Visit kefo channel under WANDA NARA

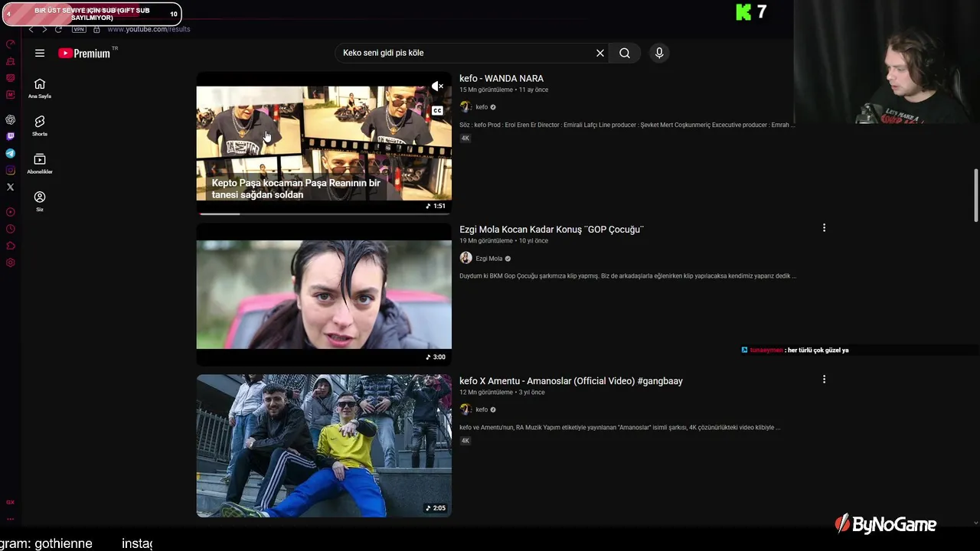point(482,107)
